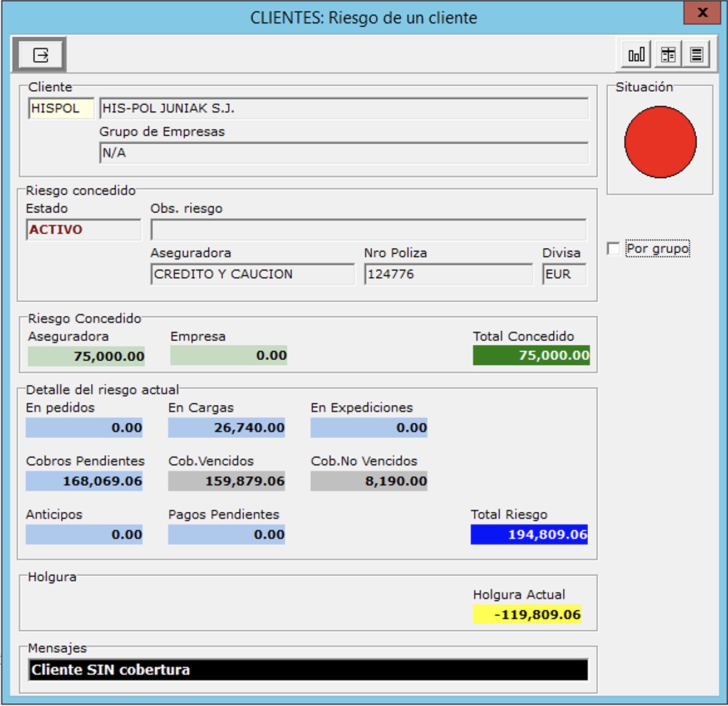728x706 pixels.
Task: Select the Cobros Pendientes value 168,069.06
Action: [84, 481]
